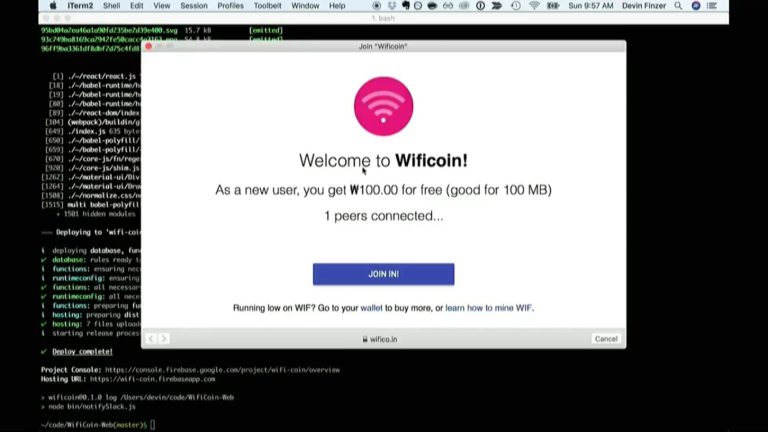Open the iTerm2 menu
Viewport: 768px width, 432px height.
pyautogui.click(x=80, y=6)
